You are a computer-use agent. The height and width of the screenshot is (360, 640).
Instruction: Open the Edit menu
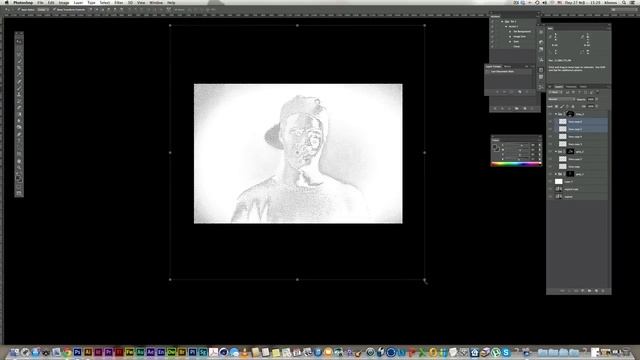point(51,2)
